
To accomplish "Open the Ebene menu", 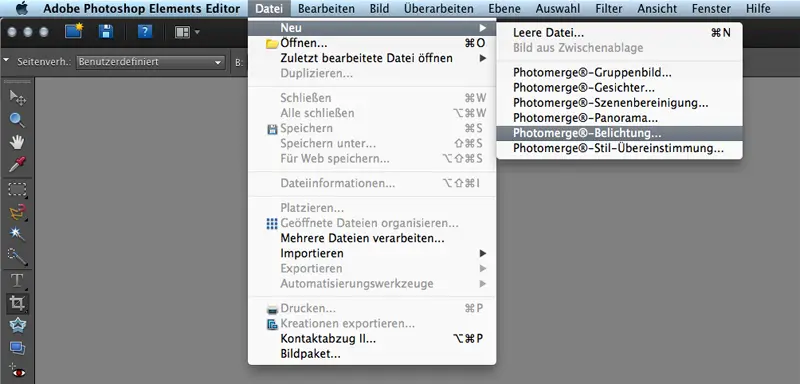I will pos(504,9).
